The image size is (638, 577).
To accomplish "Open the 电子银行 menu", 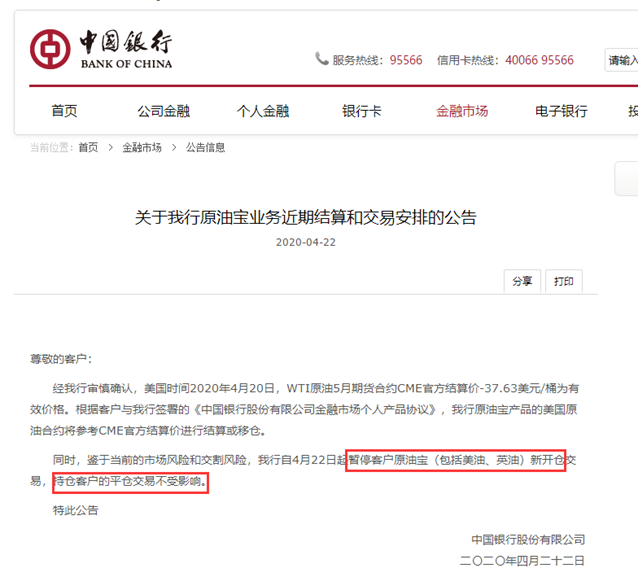I will (x=561, y=111).
